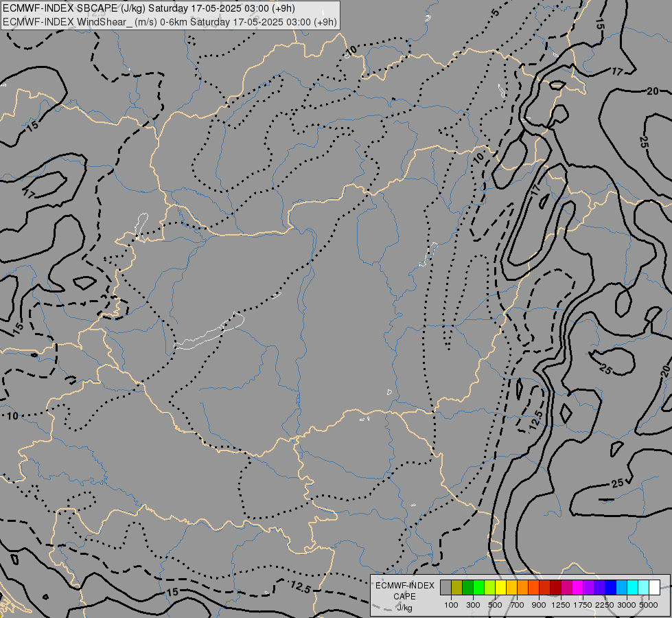Select the olive swatch in the CAPE legend

coord(457,587)
